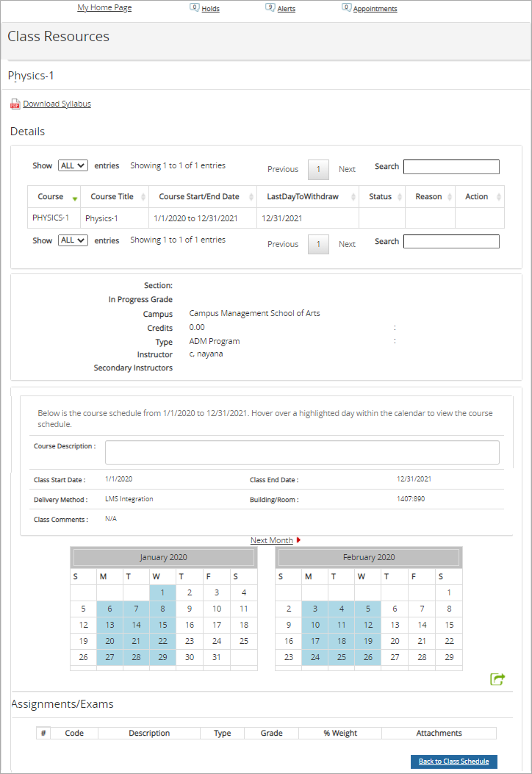Open the top Show entries dropdown
Screen dimensions: 532x774
point(72,165)
